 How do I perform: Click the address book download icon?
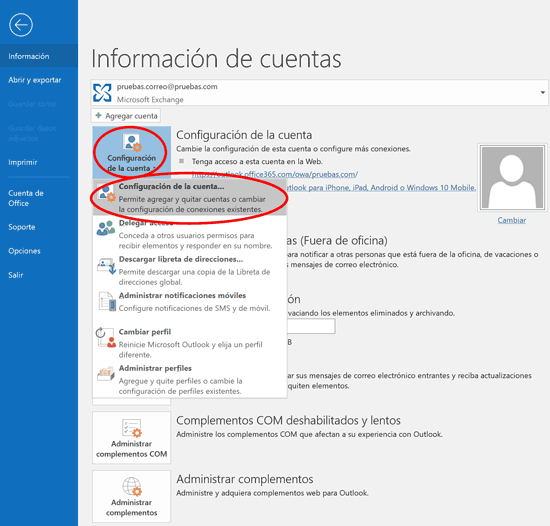point(106,266)
